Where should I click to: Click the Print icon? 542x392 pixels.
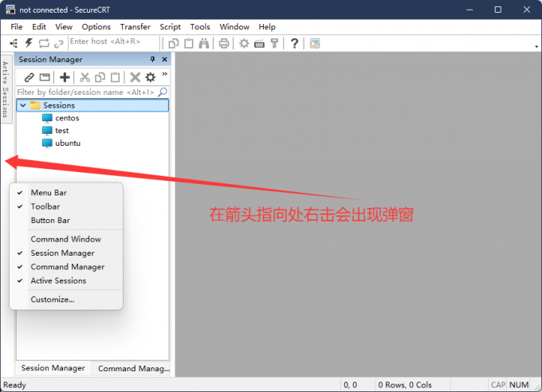[x=224, y=44]
